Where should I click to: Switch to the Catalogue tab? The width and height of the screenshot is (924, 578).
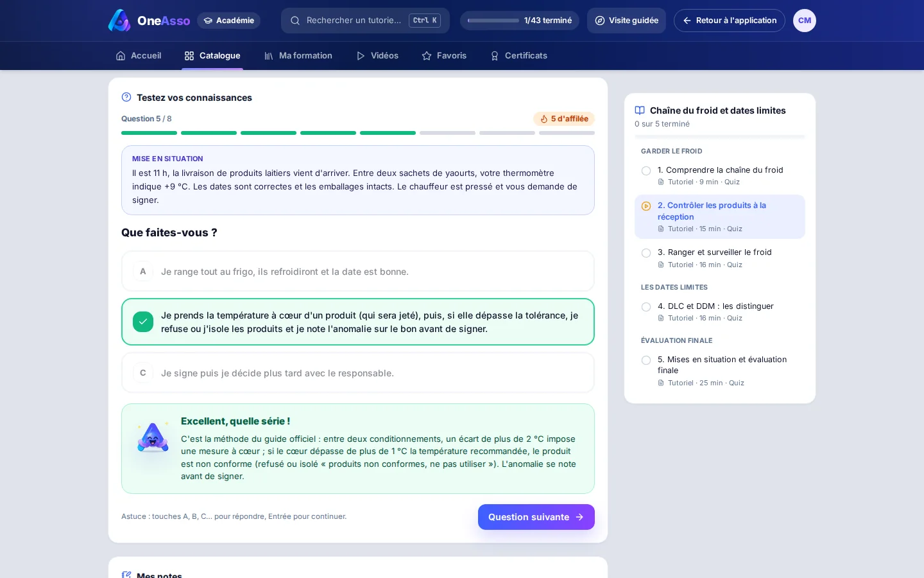(x=212, y=56)
